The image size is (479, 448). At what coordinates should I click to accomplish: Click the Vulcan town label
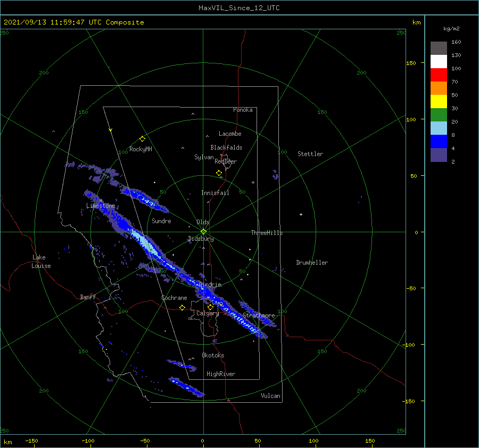click(270, 396)
